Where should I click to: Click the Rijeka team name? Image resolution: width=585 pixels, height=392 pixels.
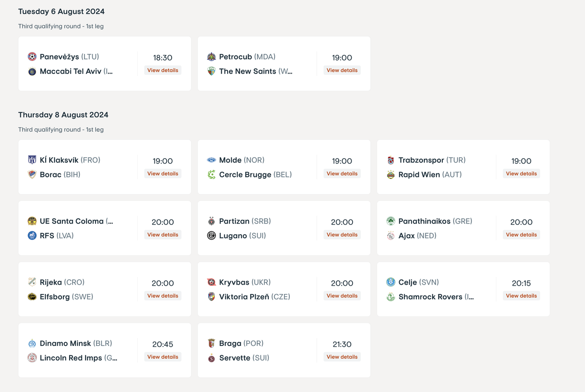[x=51, y=282]
